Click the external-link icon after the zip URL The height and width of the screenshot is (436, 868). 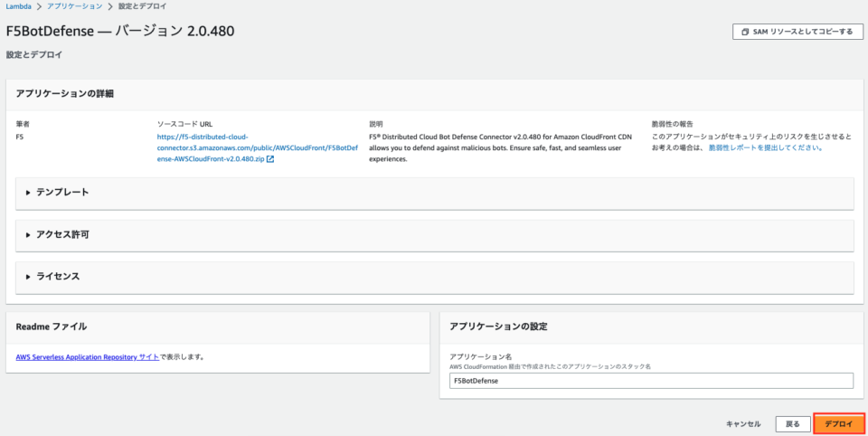[x=270, y=159]
